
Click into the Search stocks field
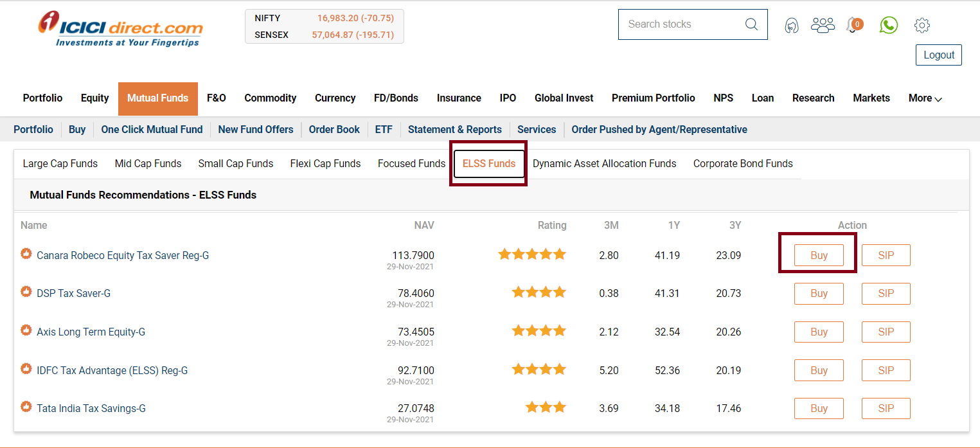pos(681,24)
